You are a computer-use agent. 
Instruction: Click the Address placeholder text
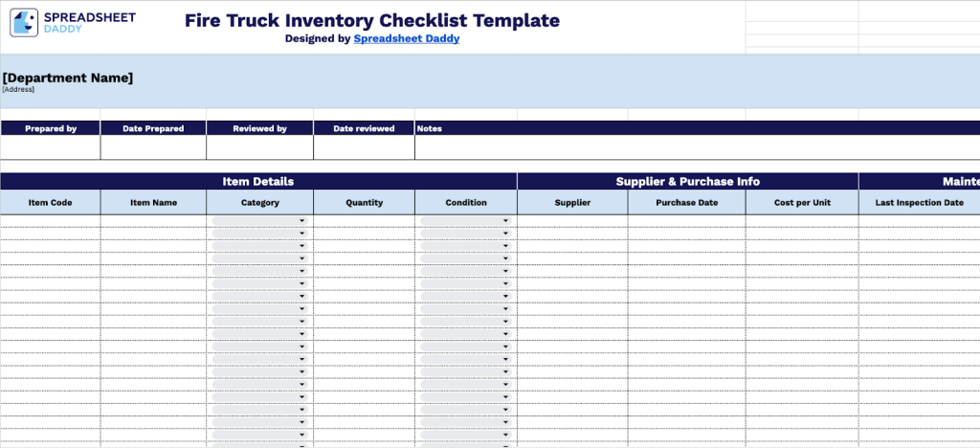(x=18, y=90)
